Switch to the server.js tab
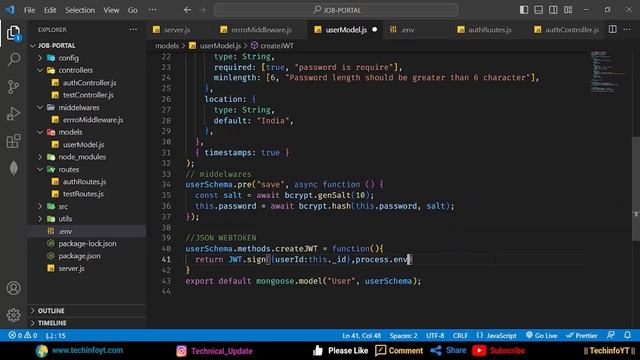 (176, 29)
